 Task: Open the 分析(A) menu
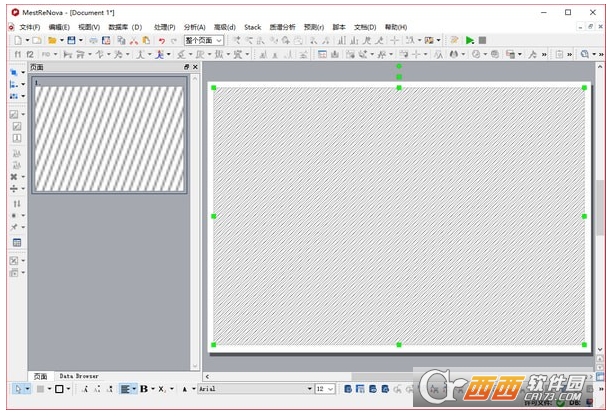tap(194, 27)
